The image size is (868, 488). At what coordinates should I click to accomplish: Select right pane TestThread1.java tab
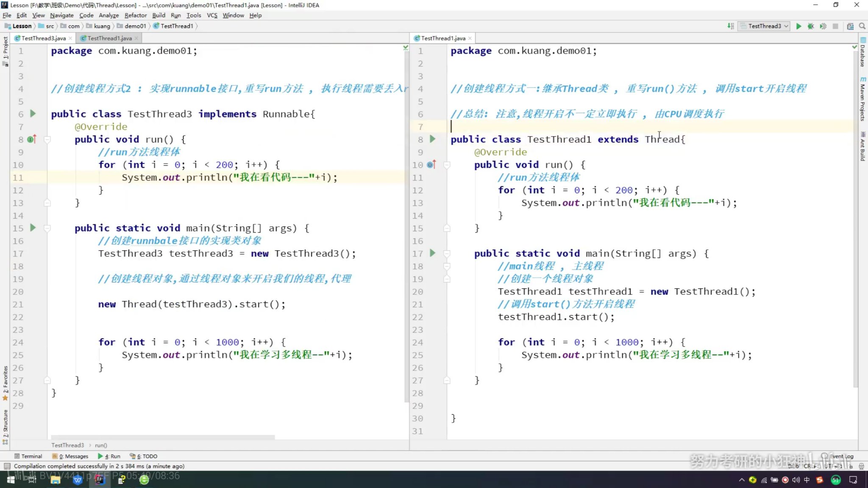coord(443,38)
